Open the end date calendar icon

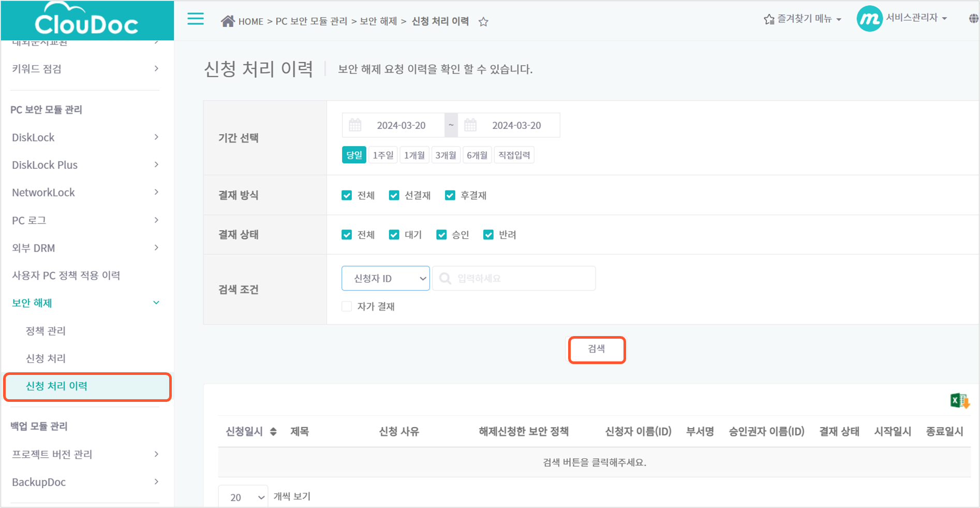pos(470,125)
